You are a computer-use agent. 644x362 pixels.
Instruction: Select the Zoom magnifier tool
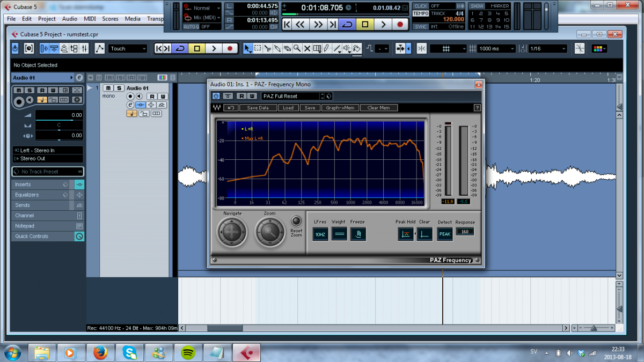(297, 48)
